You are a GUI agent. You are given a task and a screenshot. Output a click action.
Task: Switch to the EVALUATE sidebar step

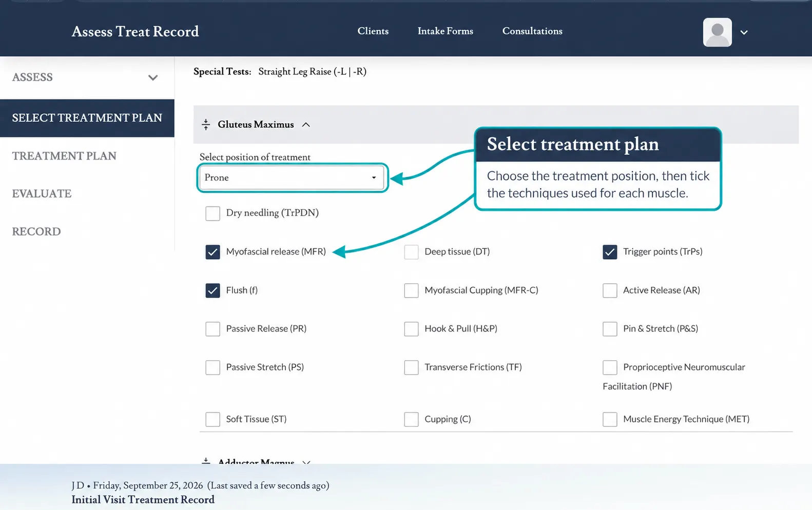pos(42,194)
